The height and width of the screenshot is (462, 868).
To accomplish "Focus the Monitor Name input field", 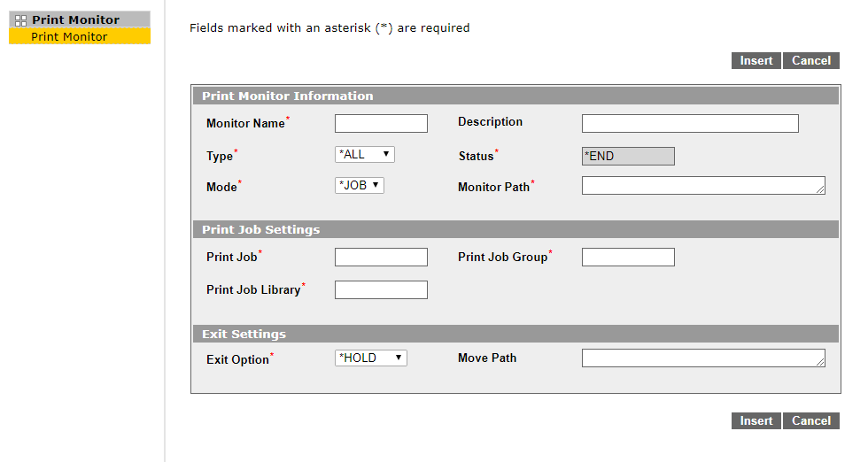I will [381, 123].
